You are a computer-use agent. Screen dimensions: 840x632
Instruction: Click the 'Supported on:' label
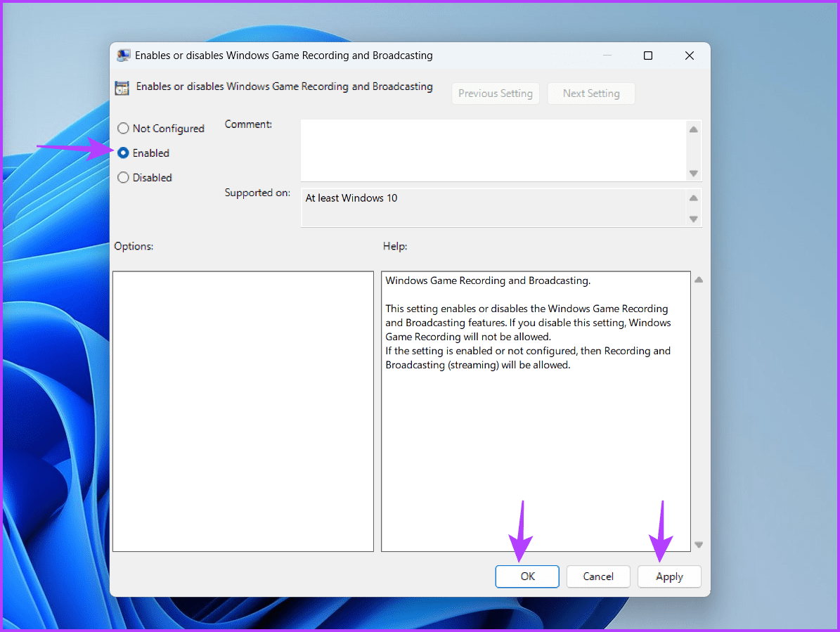coord(257,193)
